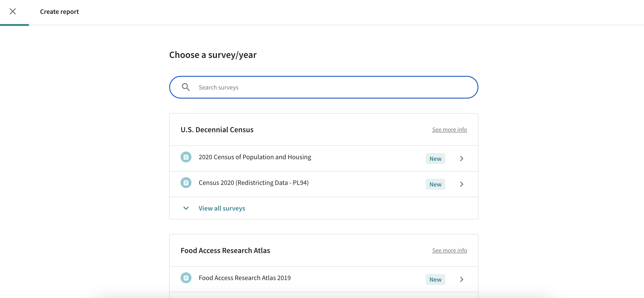
Task: Click New badge on 2020 Census of Population
Action: [435, 159]
